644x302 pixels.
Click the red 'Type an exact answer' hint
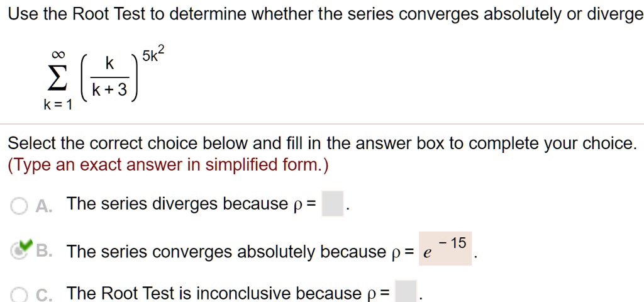point(169,165)
